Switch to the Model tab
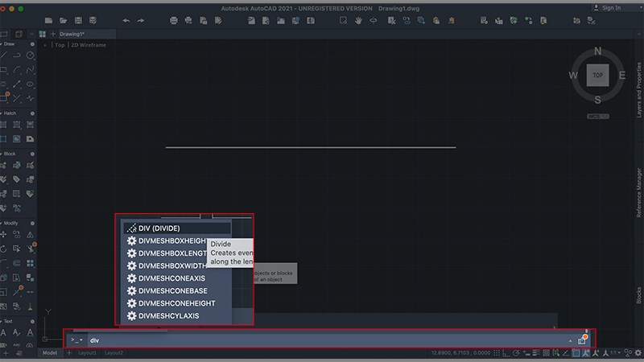 point(50,353)
